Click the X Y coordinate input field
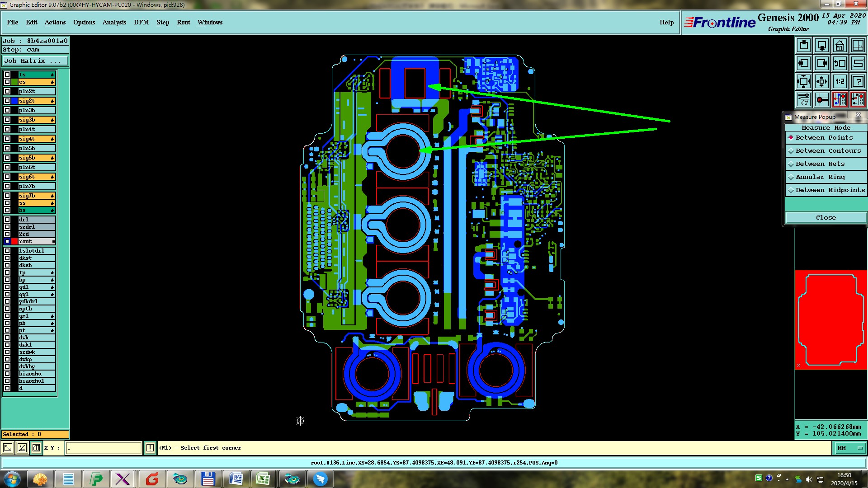This screenshot has width=868, height=488. coord(104,448)
